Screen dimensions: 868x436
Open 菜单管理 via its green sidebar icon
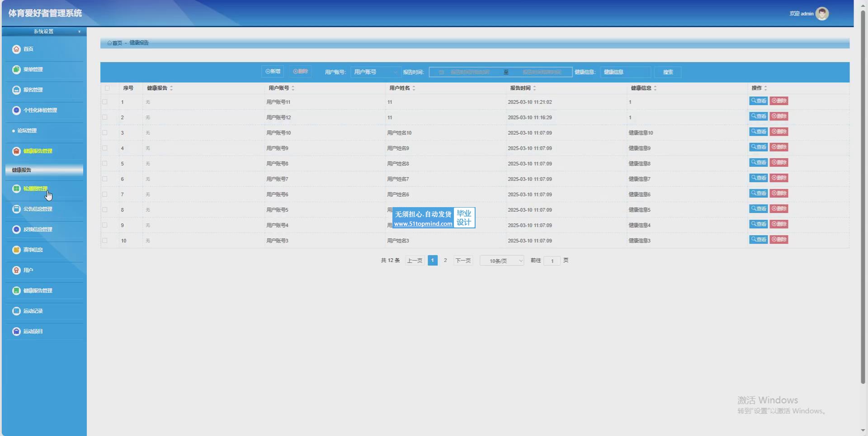click(16, 69)
